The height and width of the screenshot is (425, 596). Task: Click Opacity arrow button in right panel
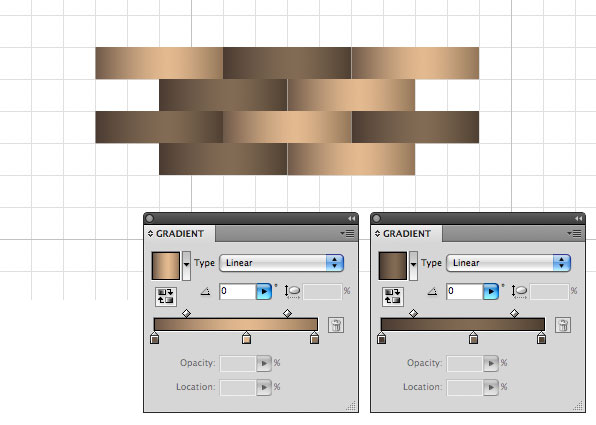pos(491,363)
